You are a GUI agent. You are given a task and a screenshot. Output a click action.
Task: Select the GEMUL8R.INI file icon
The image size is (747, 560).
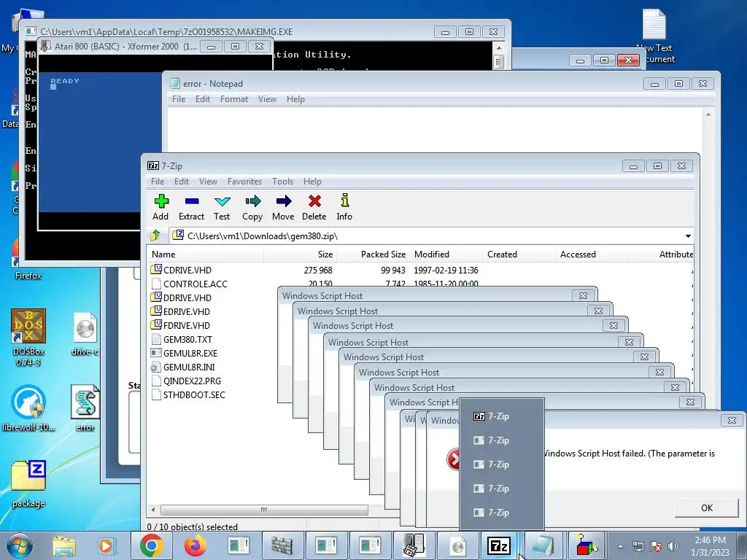[156, 367]
